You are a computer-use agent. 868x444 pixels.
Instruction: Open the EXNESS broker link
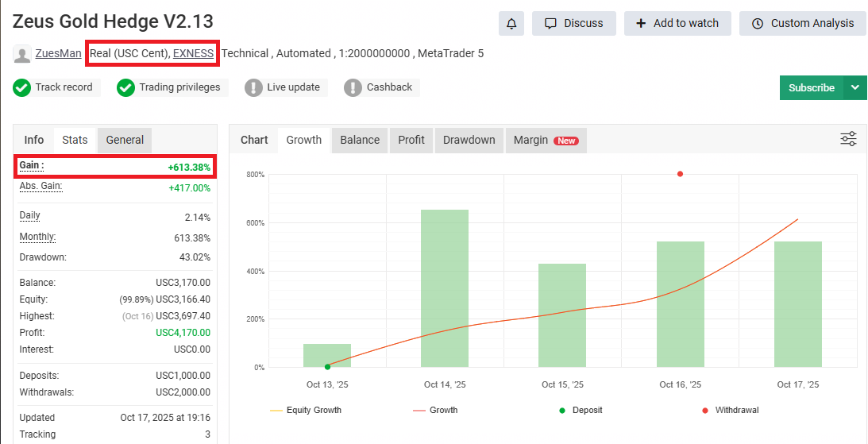[x=193, y=54]
